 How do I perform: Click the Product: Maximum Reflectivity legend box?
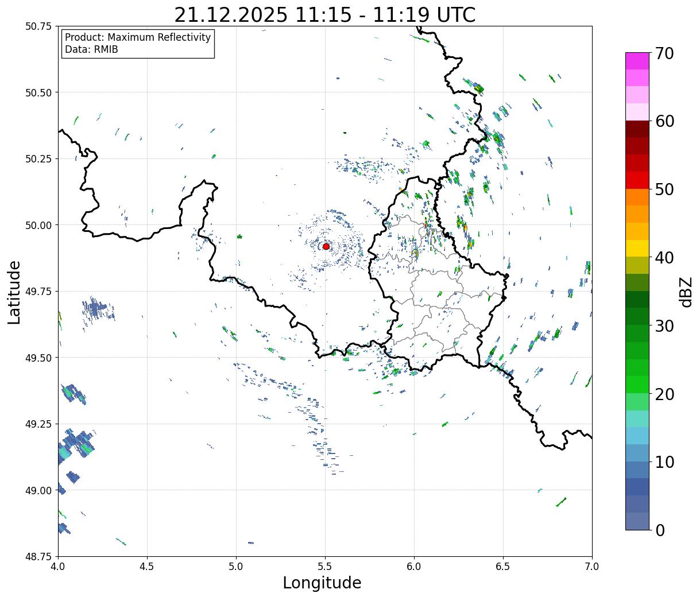(138, 44)
